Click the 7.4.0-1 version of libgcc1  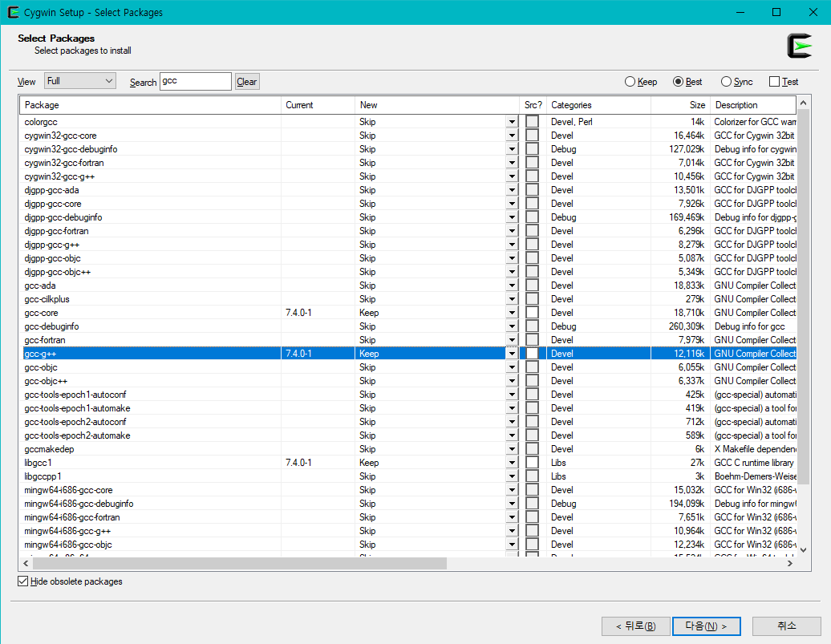[298, 462]
